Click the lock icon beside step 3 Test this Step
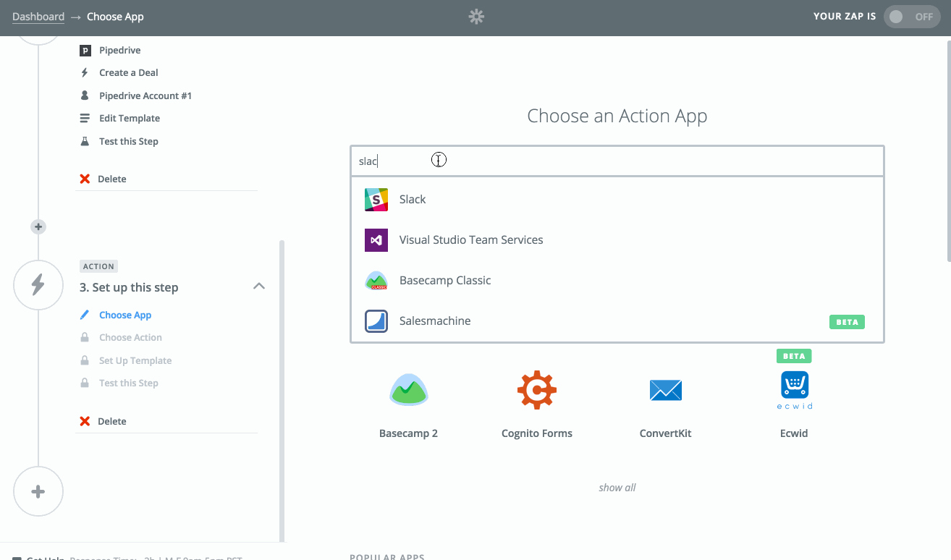This screenshot has width=951, height=560. point(85,383)
